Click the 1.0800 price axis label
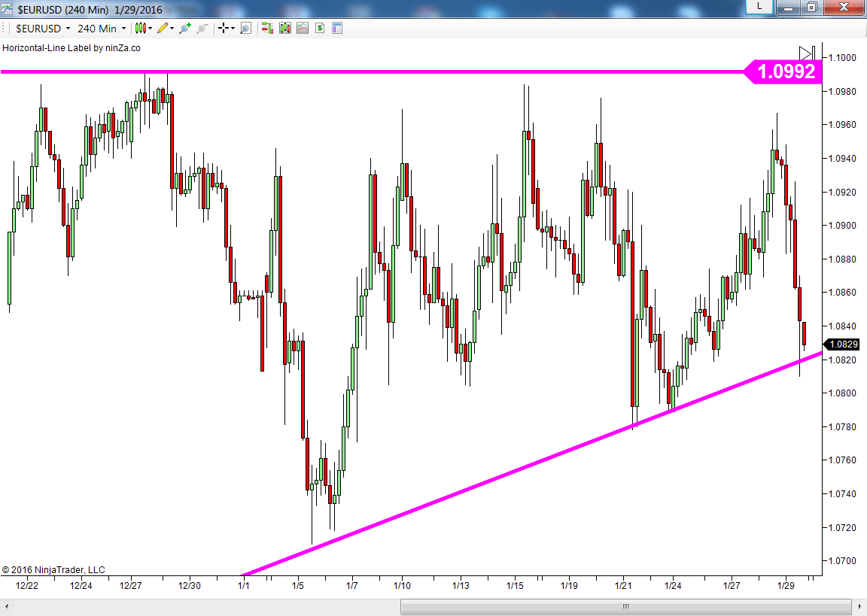867x616 pixels. (x=842, y=393)
